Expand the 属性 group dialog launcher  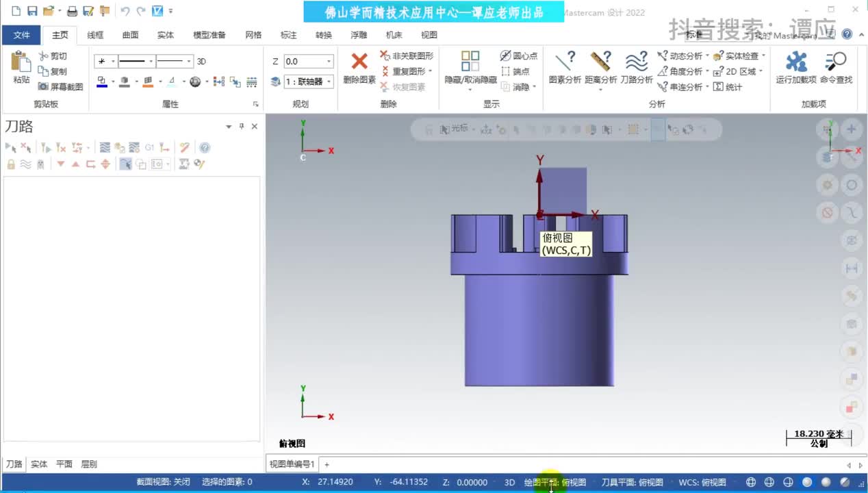[256, 104]
